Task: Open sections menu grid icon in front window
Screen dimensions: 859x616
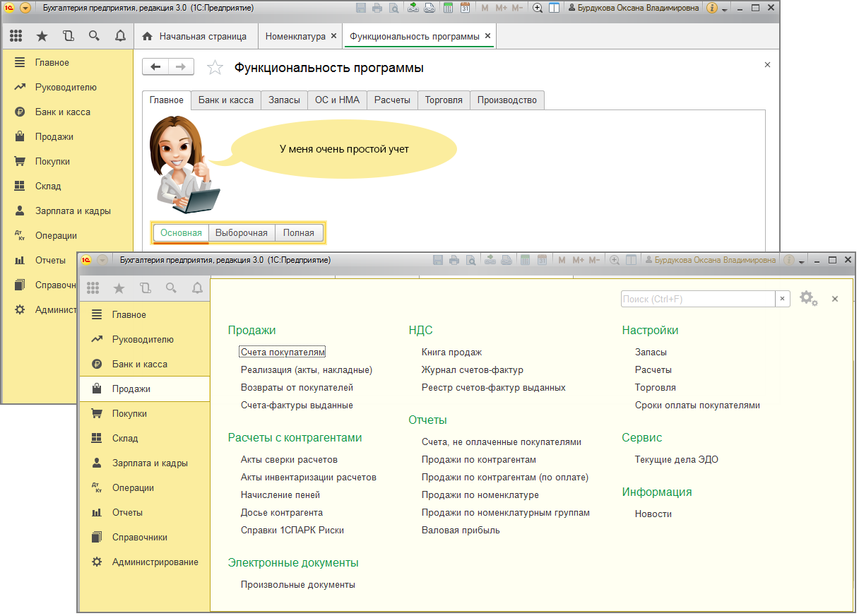Action: (93, 288)
